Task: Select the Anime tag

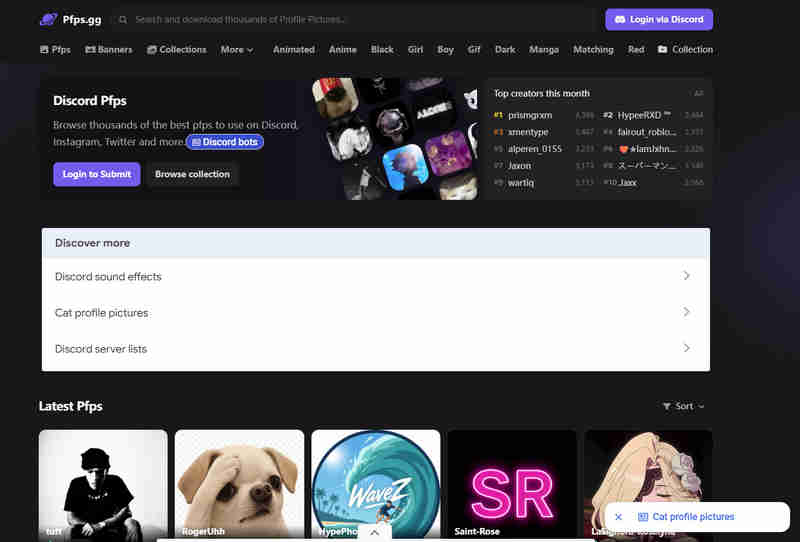Action: point(342,50)
